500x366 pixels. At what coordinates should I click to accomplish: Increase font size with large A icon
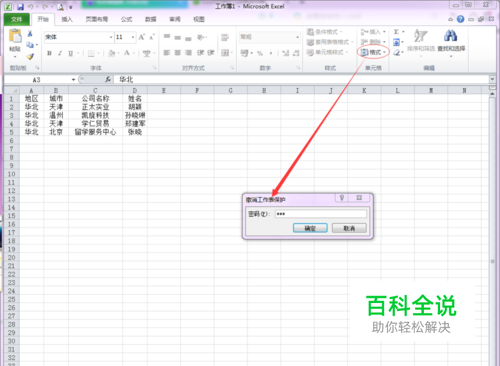click(x=142, y=37)
